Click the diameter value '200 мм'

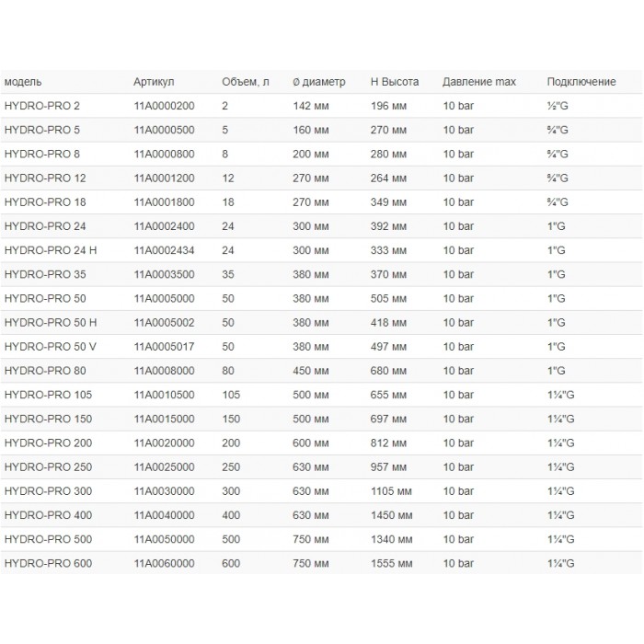(x=311, y=154)
